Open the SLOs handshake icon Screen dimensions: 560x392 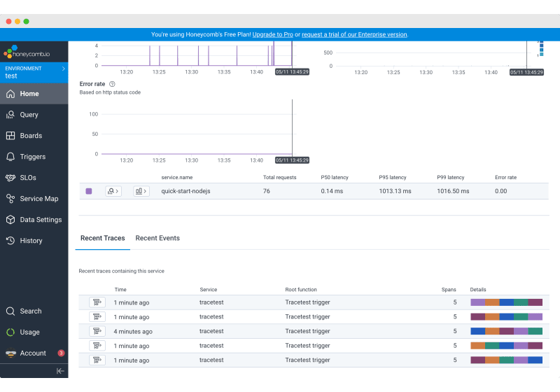tap(10, 178)
